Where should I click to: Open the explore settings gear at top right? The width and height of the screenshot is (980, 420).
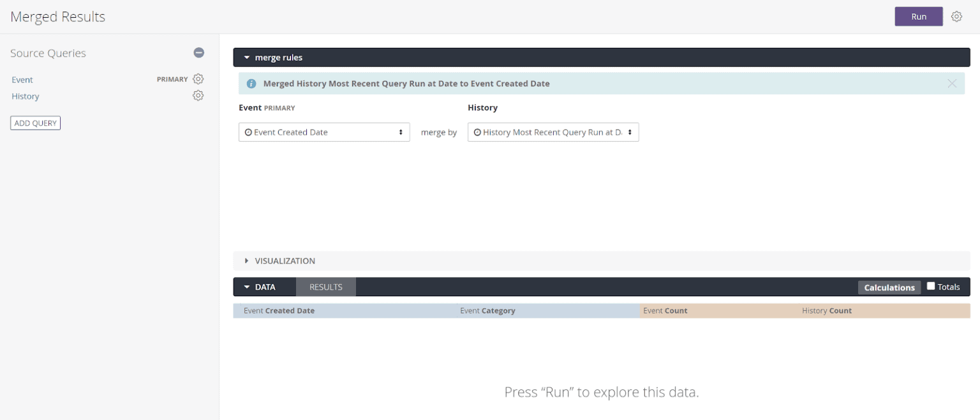[956, 16]
